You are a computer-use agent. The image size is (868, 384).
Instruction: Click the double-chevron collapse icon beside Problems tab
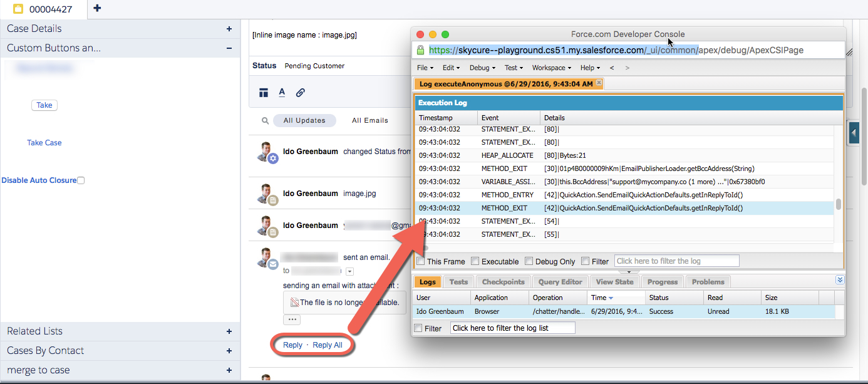coord(840,280)
